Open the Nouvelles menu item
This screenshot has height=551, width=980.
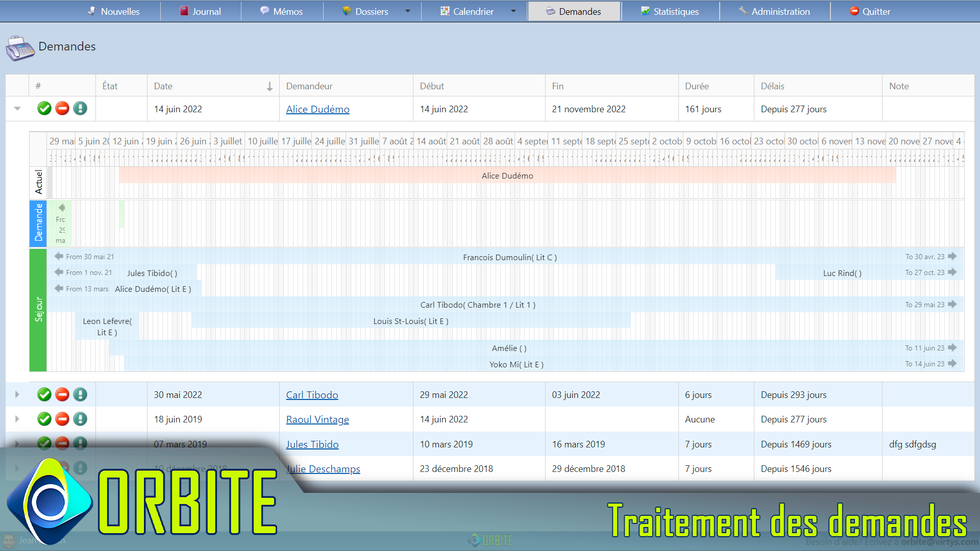tap(113, 11)
